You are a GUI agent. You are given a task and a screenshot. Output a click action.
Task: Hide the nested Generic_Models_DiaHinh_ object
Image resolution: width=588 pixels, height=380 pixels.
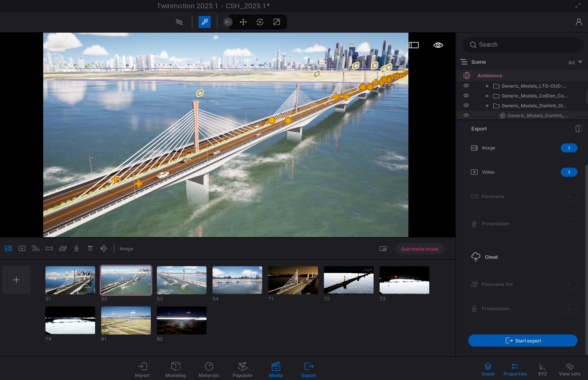[466, 115]
